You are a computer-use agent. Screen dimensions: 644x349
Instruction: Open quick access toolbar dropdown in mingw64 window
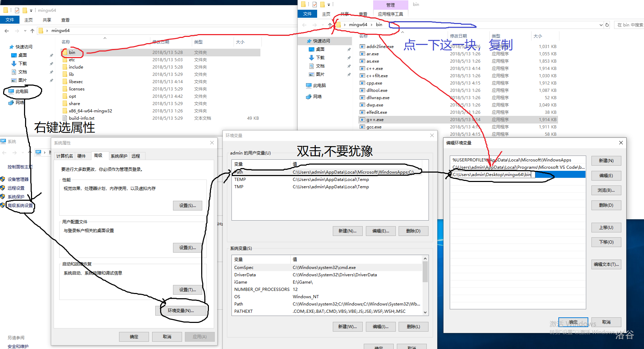click(x=31, y=10)
